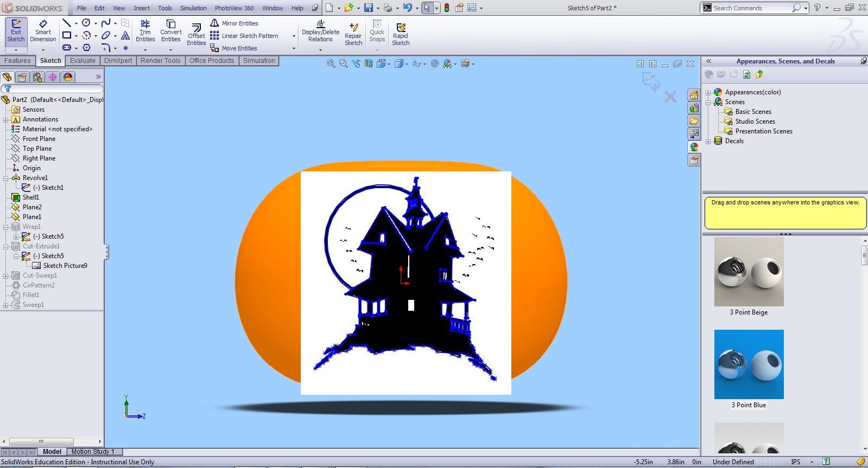Open the Insert menu
Screen dimensions: 868x468
(x=142, y=8)
